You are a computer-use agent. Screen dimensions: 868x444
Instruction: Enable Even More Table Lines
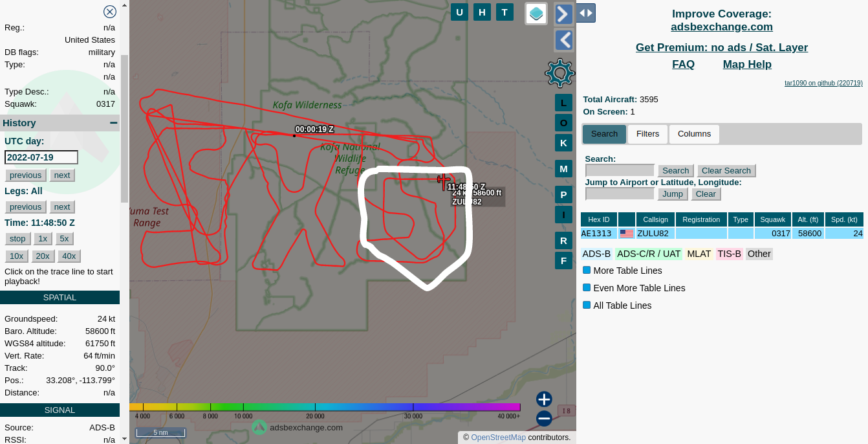tap(587, 288)
